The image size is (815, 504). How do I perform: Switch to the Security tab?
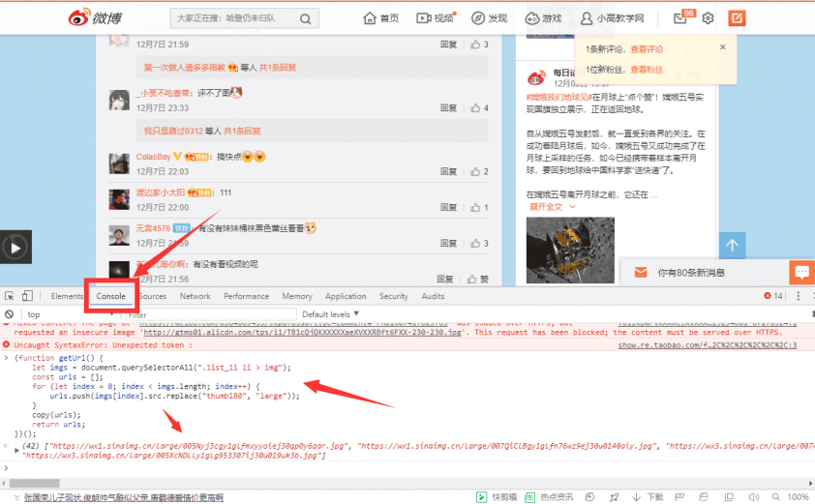(x=394, y=296)
